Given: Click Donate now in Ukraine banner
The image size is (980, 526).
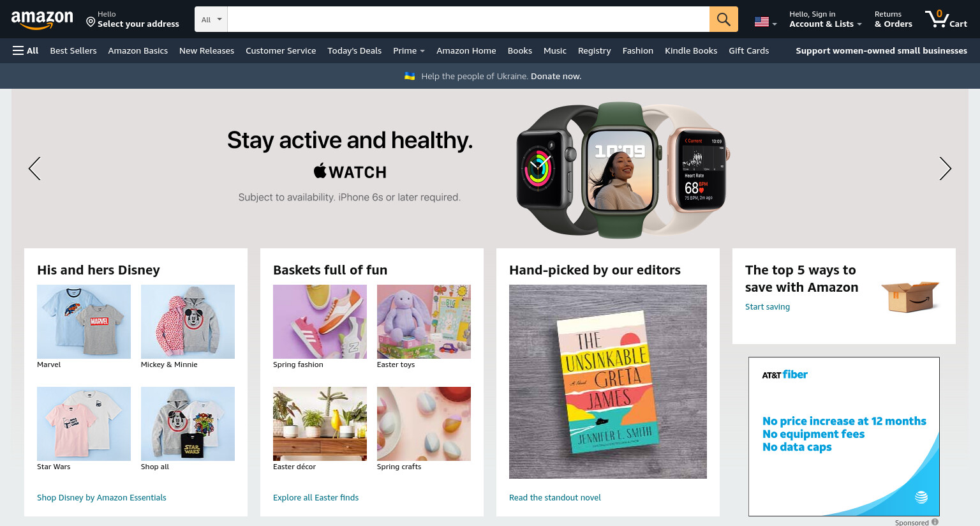Looking at the screenshot, I should pyautogui.click(x=556, y=76).
